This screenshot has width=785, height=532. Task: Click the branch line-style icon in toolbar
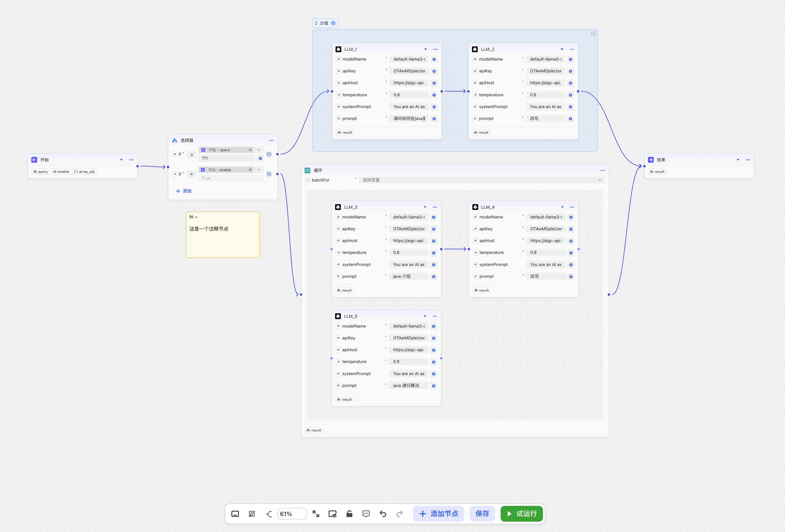point(269,514)
